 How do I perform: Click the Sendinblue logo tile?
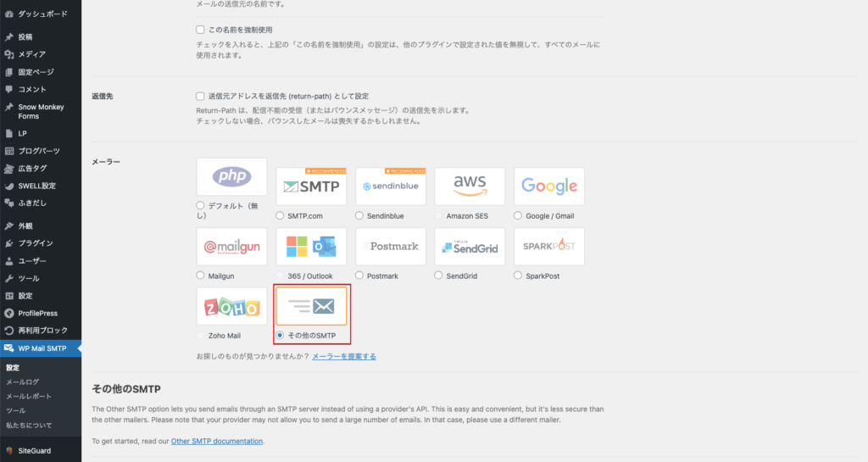pos(391,186)
